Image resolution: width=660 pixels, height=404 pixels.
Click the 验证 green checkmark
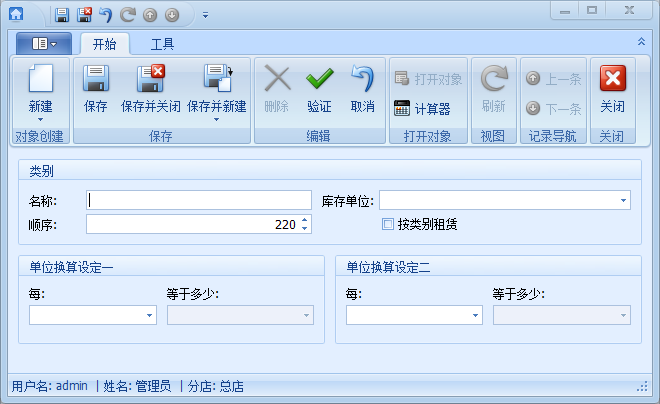[319, 79]
